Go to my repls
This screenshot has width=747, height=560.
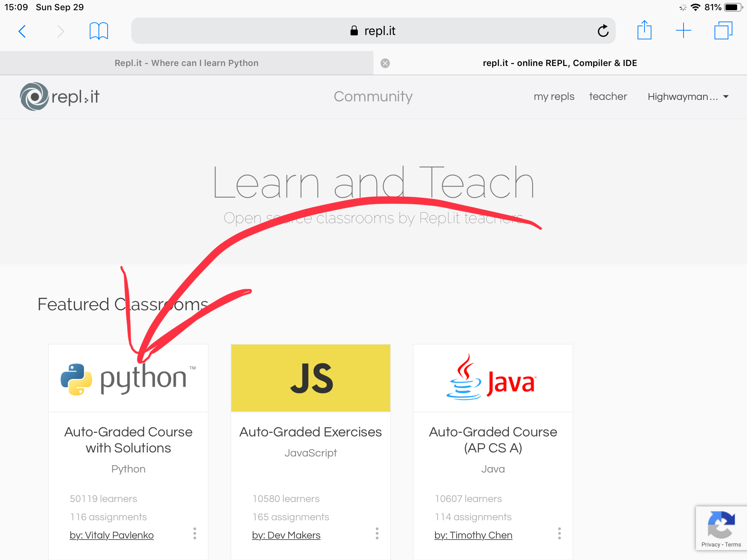coord(554,97)
